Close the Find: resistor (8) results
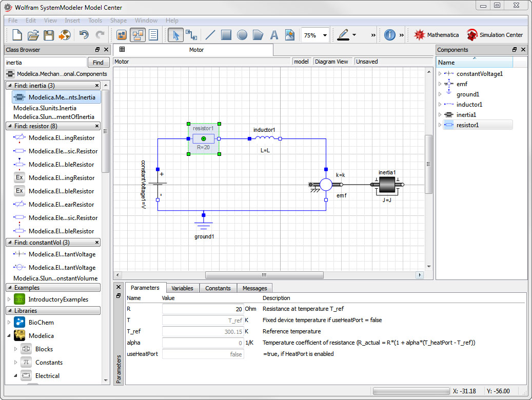Viewport: 532px width, 400px height. [x=97, y=126]
